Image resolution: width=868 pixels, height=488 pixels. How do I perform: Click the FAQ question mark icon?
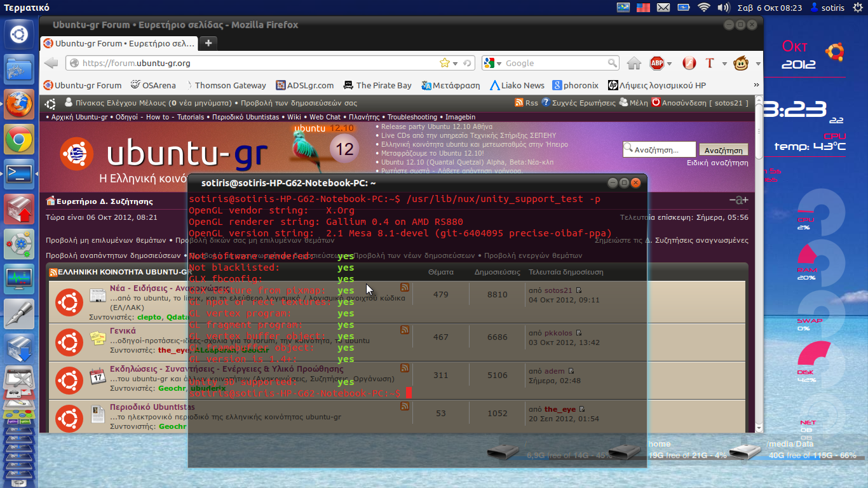coord(545,102)
